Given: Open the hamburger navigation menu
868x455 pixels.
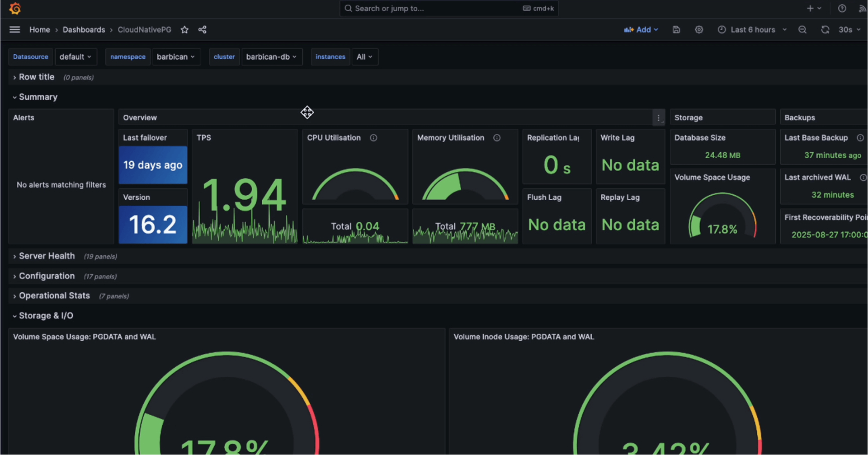Looking at the screenshot, I should tap(14, 30).
